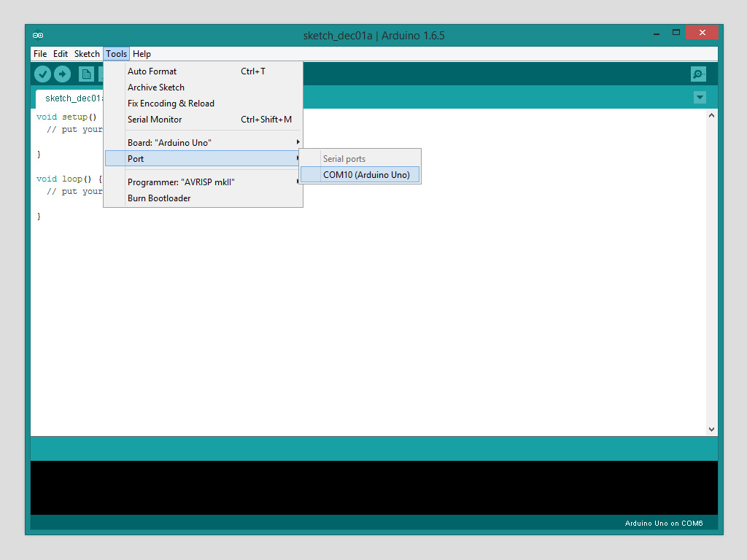747x560 pixels.
Task: Choose Auto Format from Tools menu
Action: tap(204, 71)
